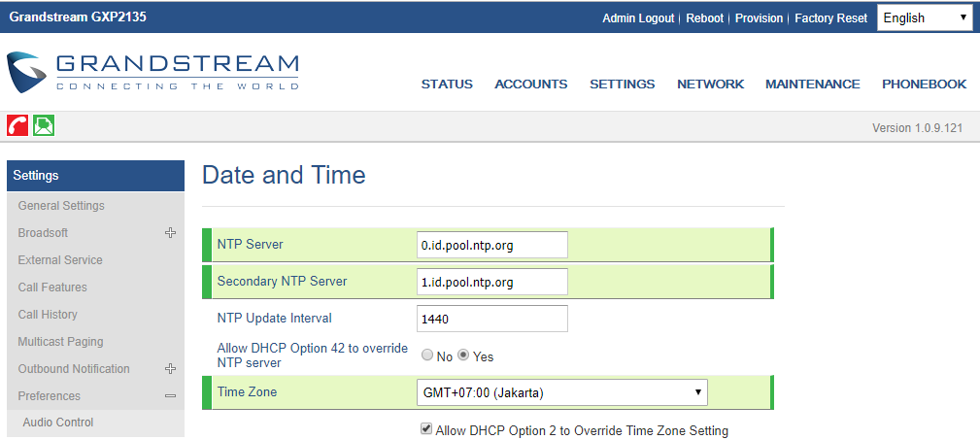Click the NTP Update Interval field
Image resolution: width=980 pixels, height=440 pixels.
[x=491, y=319]
